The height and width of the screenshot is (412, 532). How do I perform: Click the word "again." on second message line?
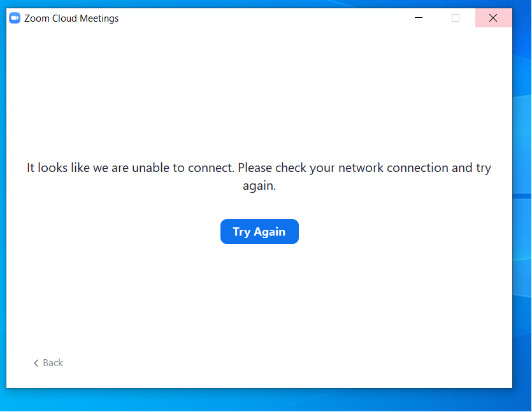(259, 187)
